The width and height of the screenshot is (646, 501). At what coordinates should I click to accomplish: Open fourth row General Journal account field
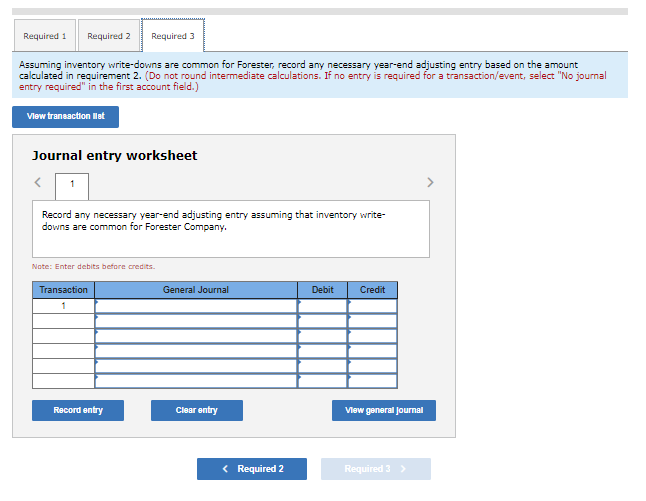[x=196, y=351]
